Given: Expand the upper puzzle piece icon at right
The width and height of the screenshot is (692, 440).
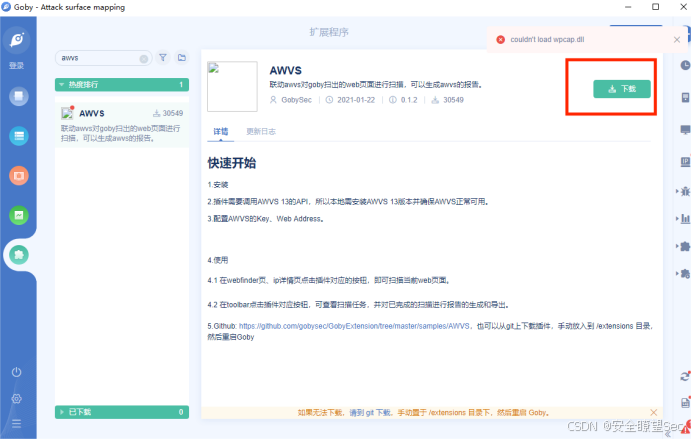Looking at the screenshot, I should tap(684, 246).
